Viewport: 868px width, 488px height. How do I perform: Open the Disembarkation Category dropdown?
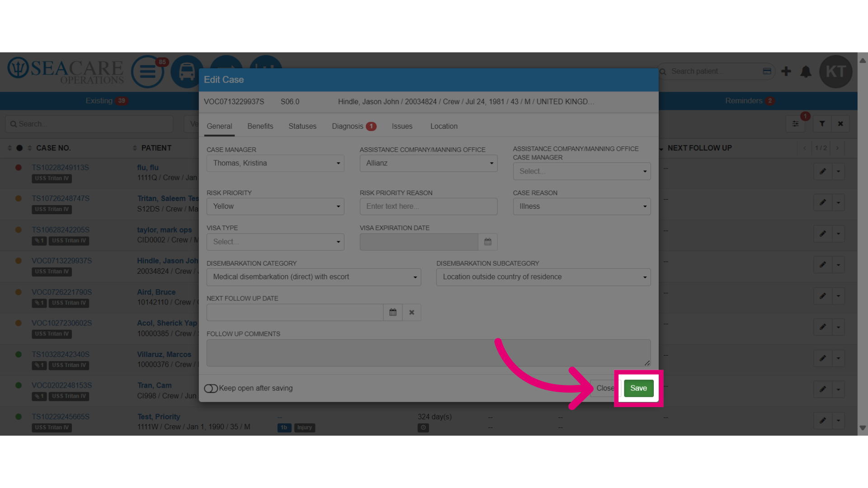[314, 277]
